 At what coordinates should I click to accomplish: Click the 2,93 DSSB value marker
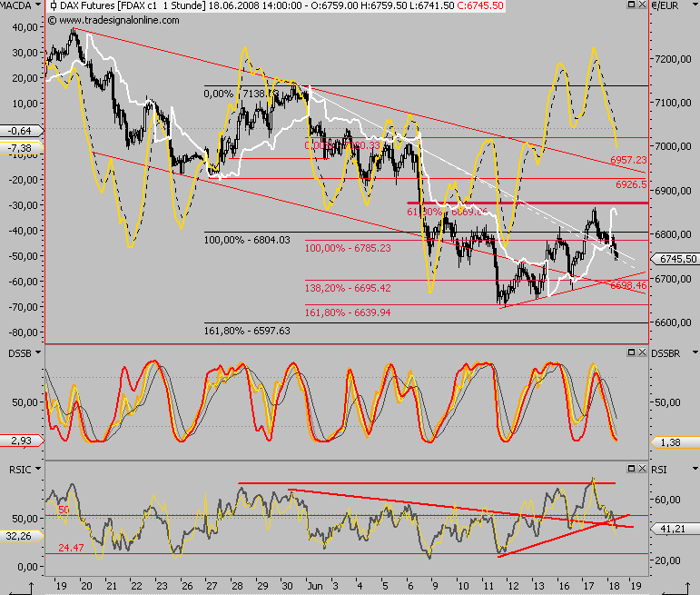click(x=22, y=441)
